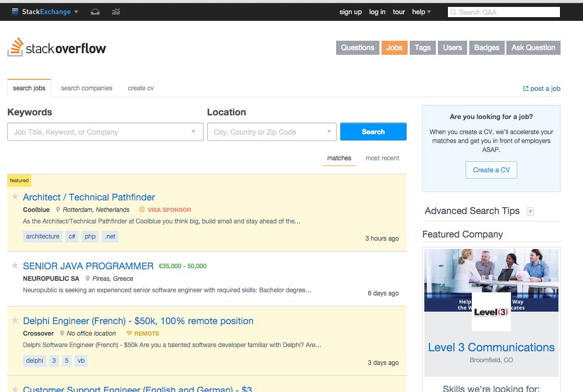Click the sign up link

(x=350, y=12)
